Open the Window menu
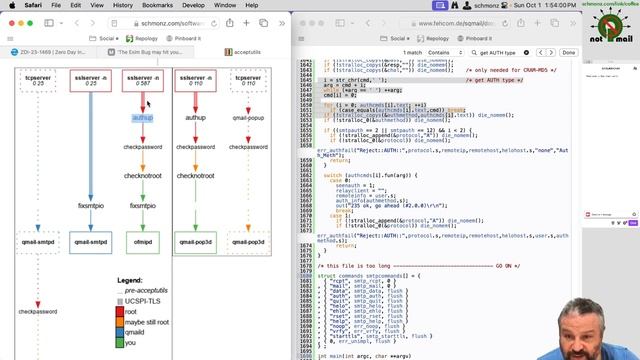This screenshot has width=640, height=360. [x=225, y=5]
